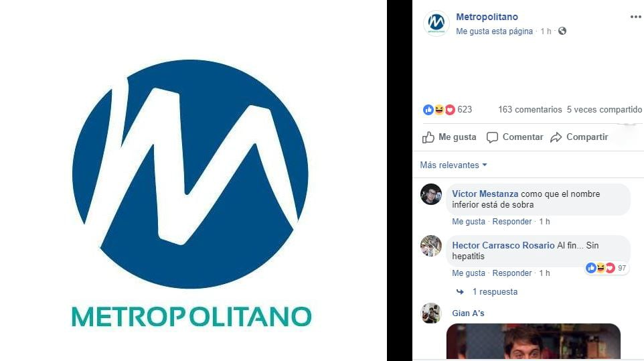View the 97 reactions on Hector's comment

607,268
